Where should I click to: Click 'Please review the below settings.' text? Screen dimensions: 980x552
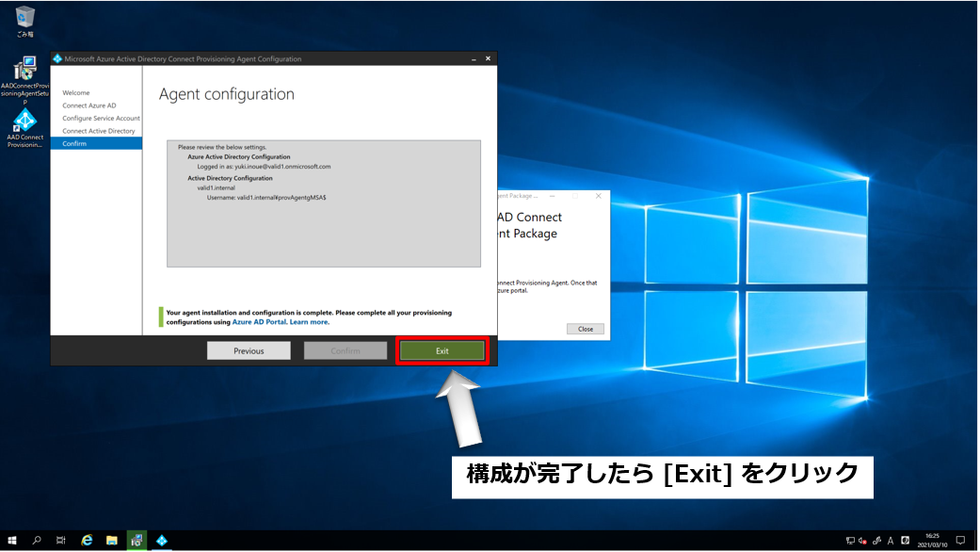(x=222, y=148)
